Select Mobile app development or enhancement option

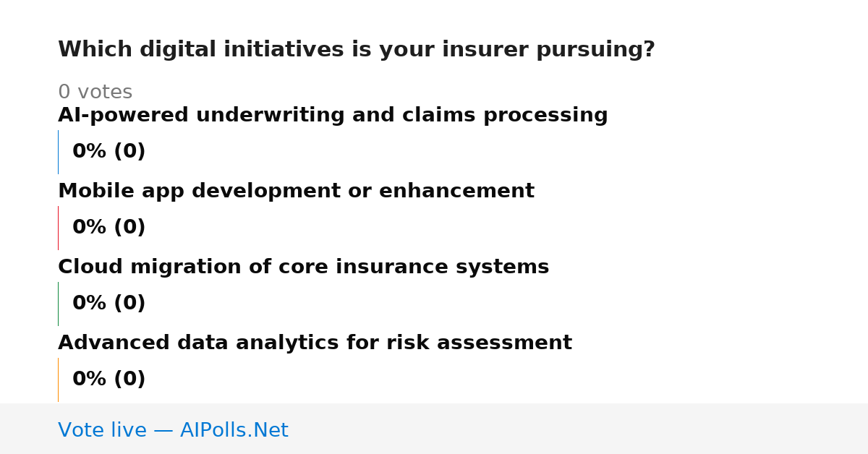[x=296, y=192]
